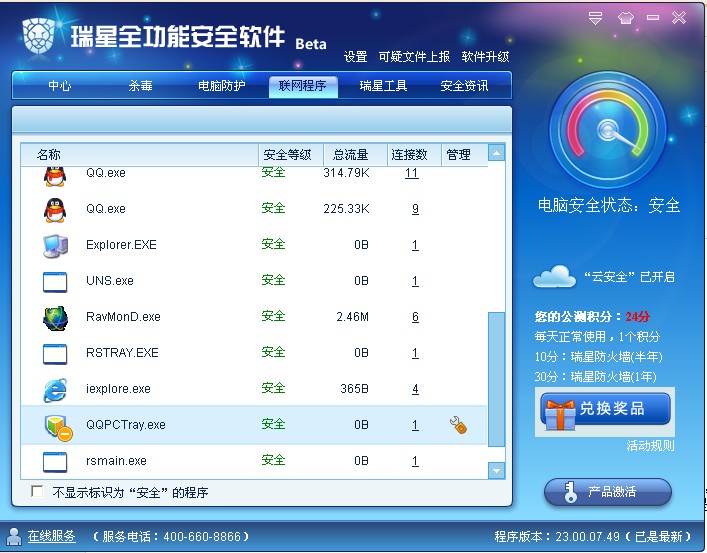The height and width of the screenshot is (553, 707).
Task: Sort by the 名称 column header
Action: point(139,155)
